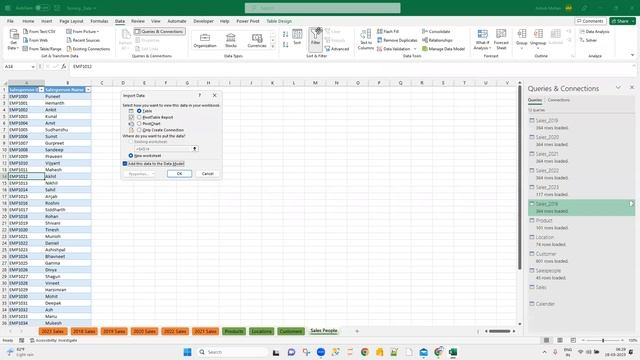The image size is (640, 360).
Task: Switch to the Table Design tab
Action: point(279,21)
